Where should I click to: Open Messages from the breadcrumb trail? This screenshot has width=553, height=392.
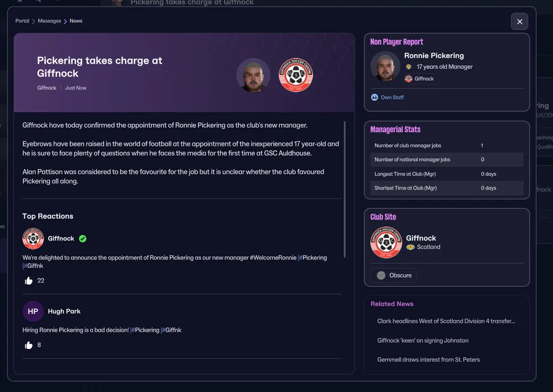tap(49, 21)
